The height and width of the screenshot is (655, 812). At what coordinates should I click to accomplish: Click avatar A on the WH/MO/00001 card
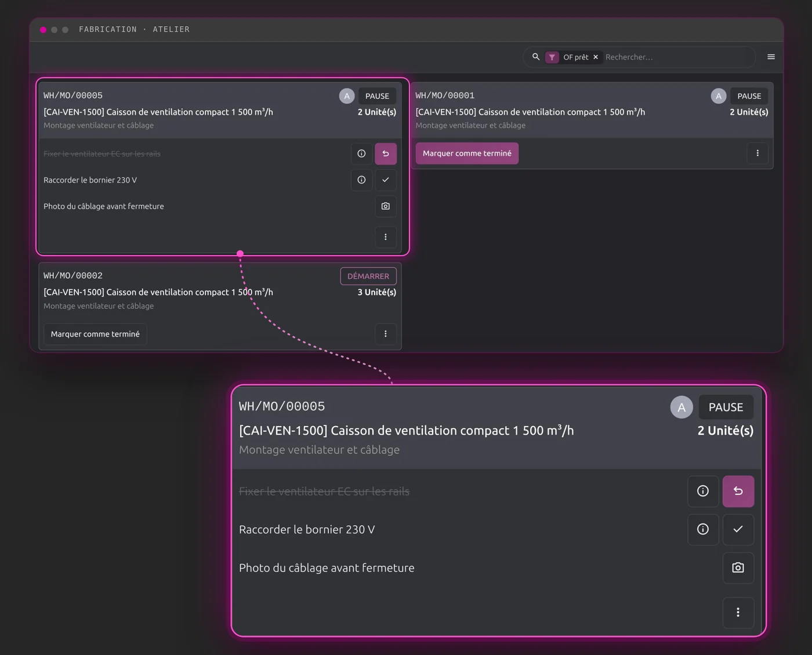point(719,96)
